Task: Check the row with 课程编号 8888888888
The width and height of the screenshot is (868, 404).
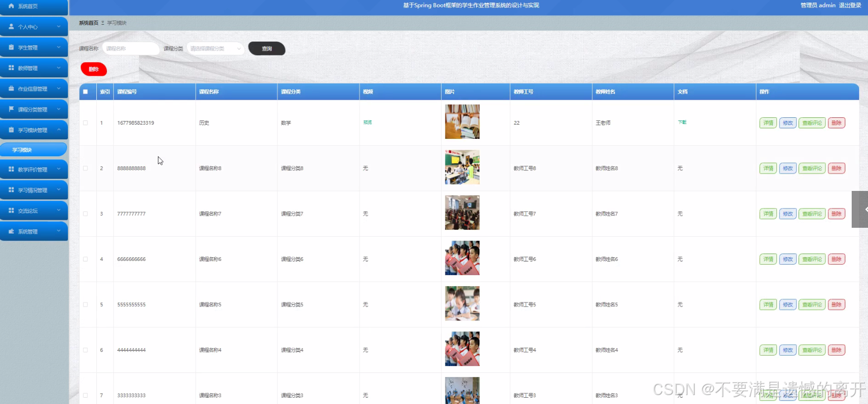Action: point(85,168)
